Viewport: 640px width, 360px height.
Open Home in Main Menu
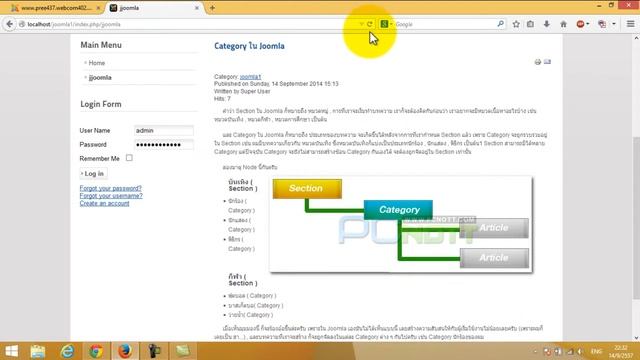pos(97,63)
